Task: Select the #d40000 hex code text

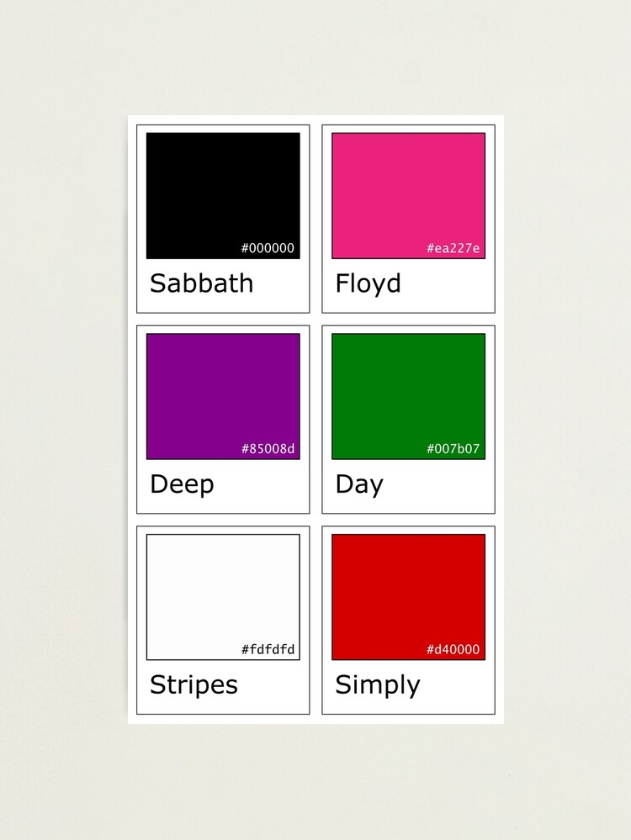Action: click(453, 650)
